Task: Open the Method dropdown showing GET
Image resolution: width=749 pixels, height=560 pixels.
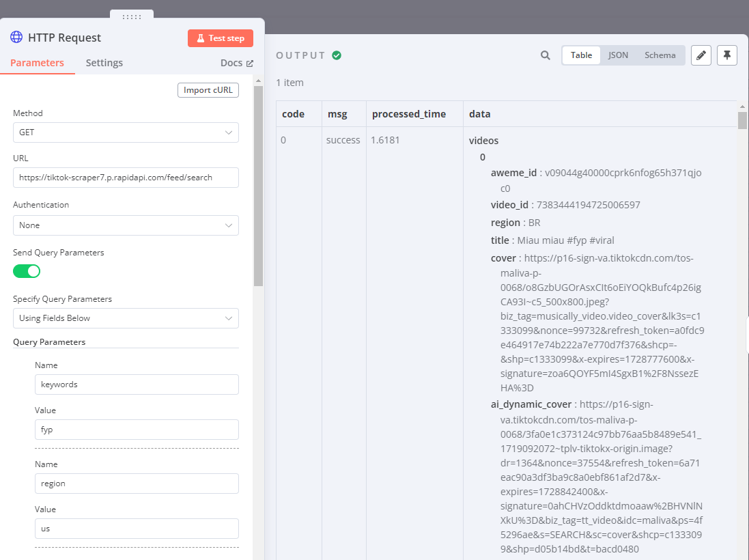Action: [x=126, y=132]
